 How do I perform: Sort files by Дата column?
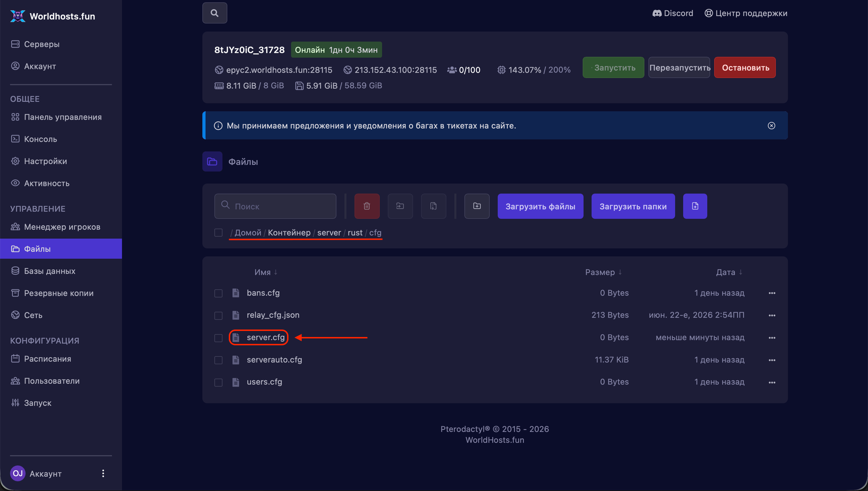click(x=729, y=272)
